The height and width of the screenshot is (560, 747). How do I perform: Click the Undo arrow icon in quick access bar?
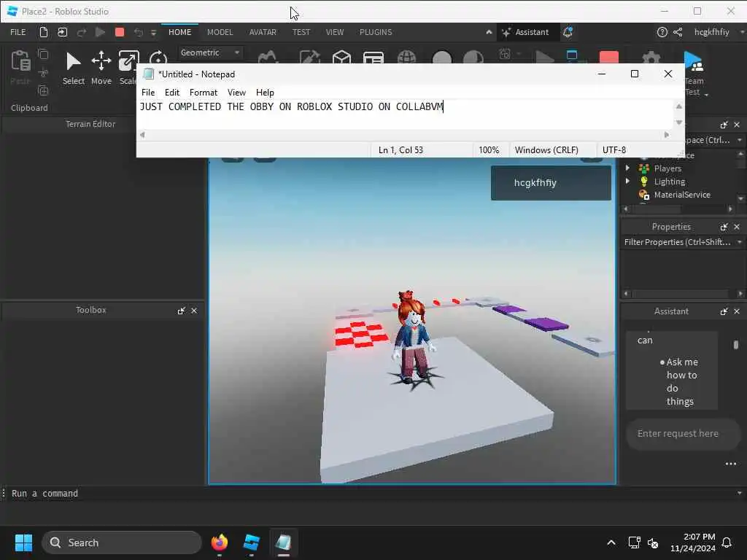click(x=138, y=32)
